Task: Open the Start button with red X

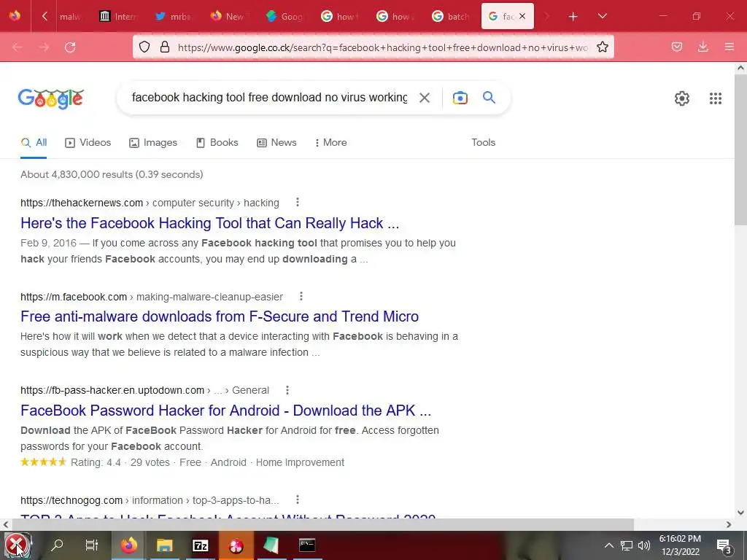Action: (x=18, y=545)
